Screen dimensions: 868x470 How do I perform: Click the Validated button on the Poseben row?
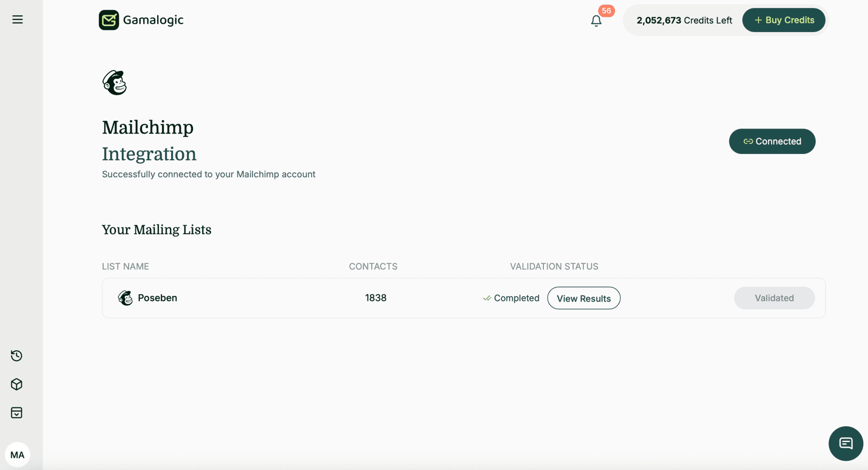point(774,298)
